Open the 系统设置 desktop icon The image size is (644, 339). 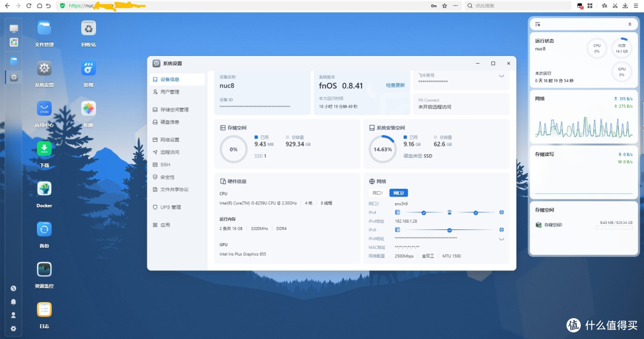pos(44,69)
